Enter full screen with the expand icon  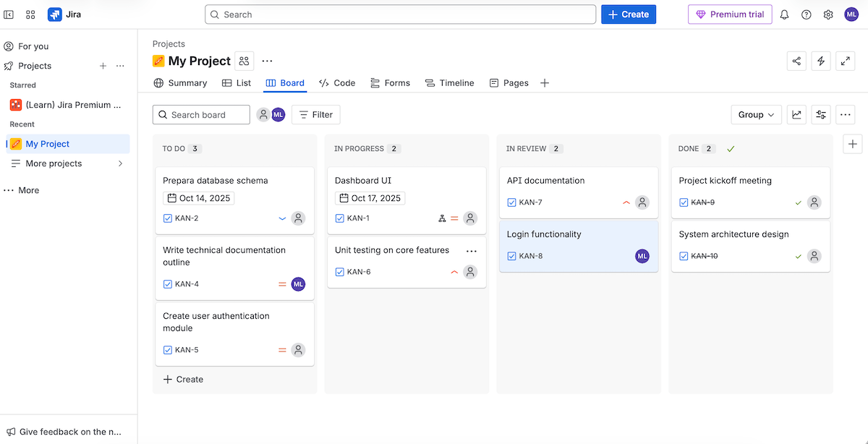point(846,61)
